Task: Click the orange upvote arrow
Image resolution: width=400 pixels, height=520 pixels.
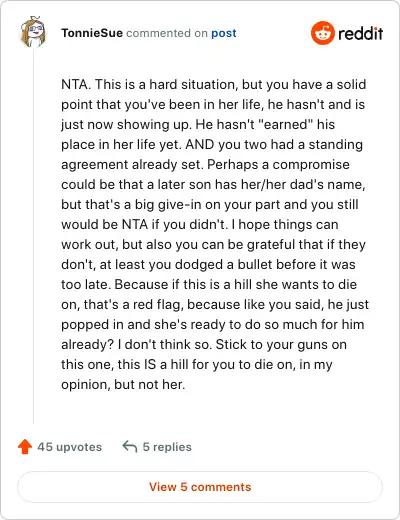Action: pos(25,447)
